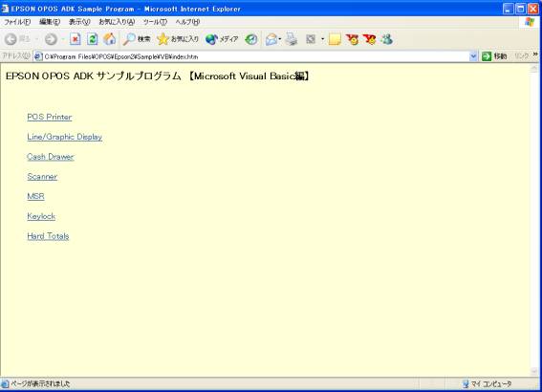542x392 pixels.
Task: Click the grey Edit toolbar icon
Action: 311,39
